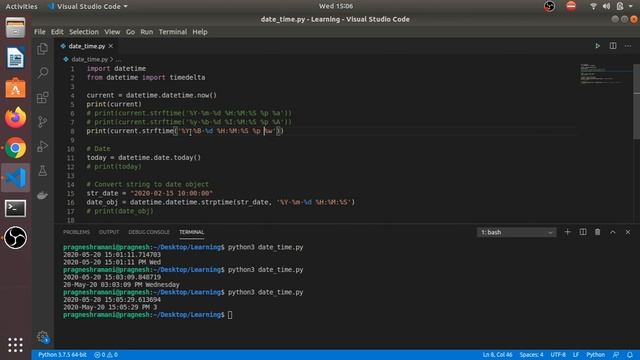Switch to the DEBUG CONSOLE tab
This screenshot has height=360, width=640.
point(149,232)
